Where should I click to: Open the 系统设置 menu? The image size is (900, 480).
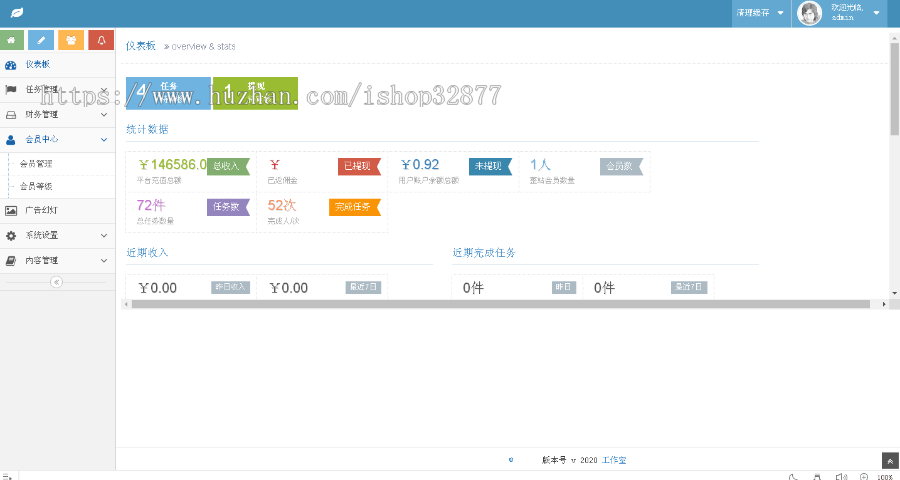click(x=57, y=235)
